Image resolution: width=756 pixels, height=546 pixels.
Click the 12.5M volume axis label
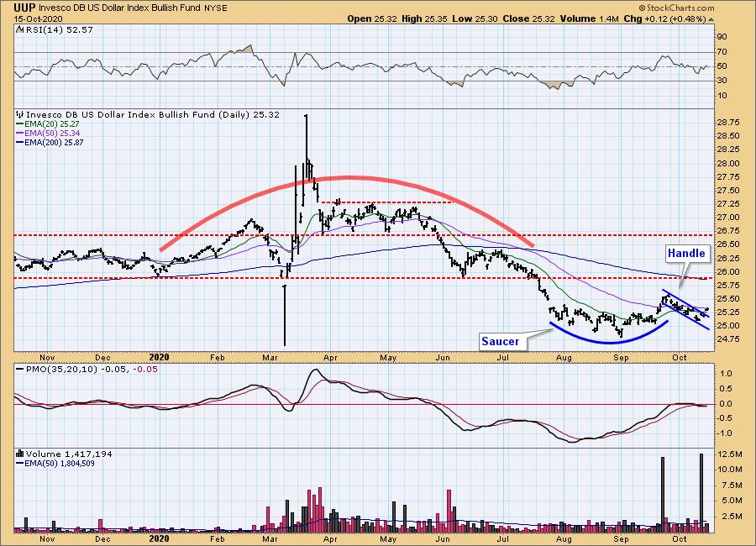[730, 454]
